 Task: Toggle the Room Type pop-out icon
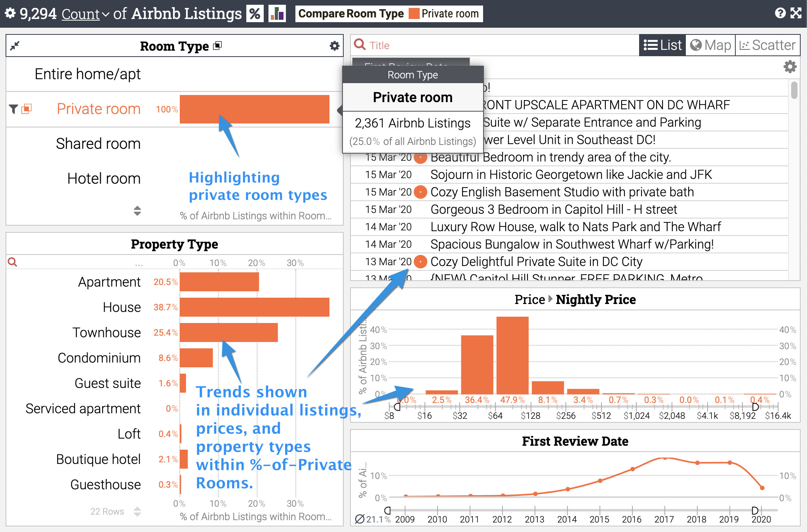pos(217,46)
